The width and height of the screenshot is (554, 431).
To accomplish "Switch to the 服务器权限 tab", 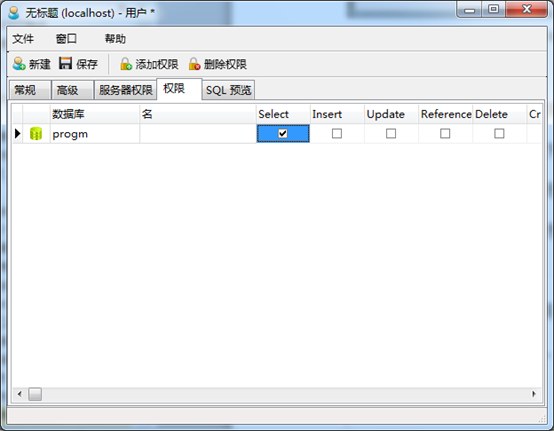I will coord(125,90).
